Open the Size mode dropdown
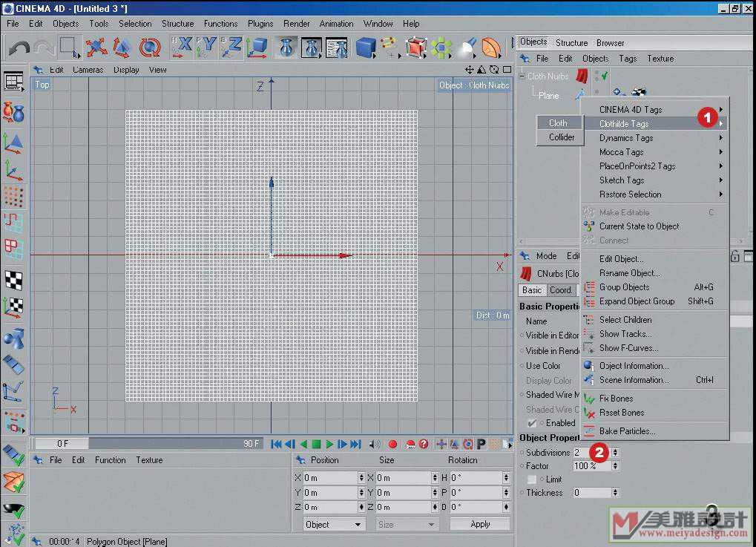 [x=407, y=524]
